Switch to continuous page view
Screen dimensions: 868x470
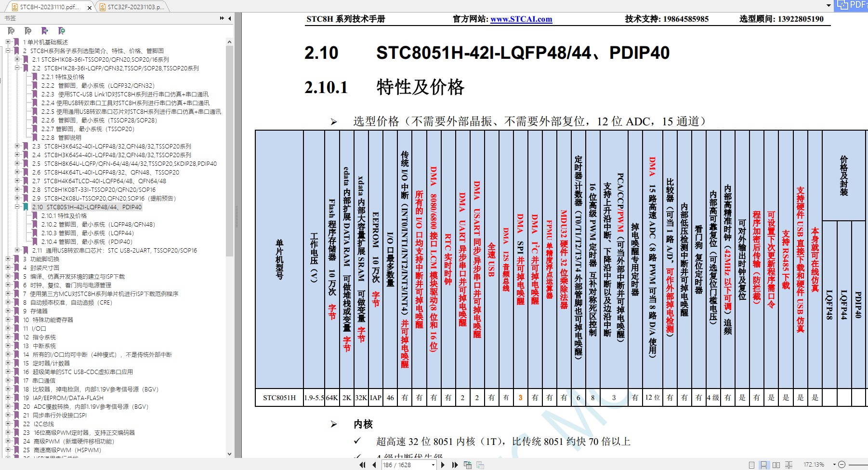pos(763,465)
